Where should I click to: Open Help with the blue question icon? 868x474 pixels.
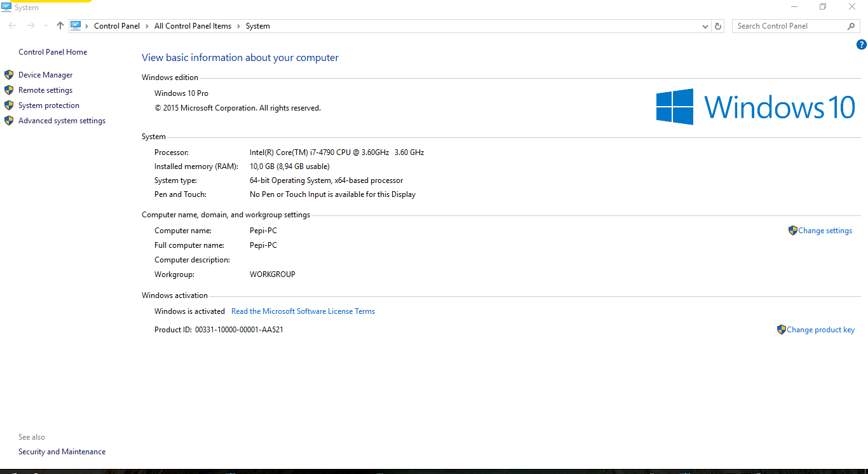coord(862,44)
